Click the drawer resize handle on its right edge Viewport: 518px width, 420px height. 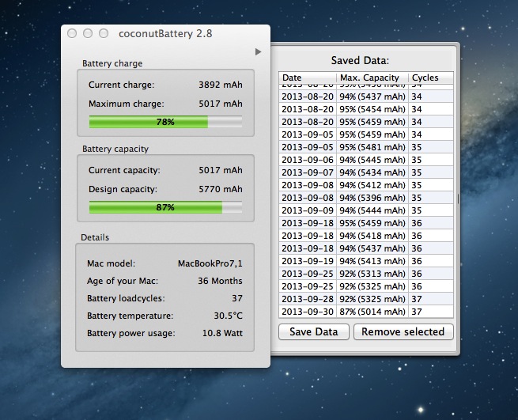tap(458, 199)
